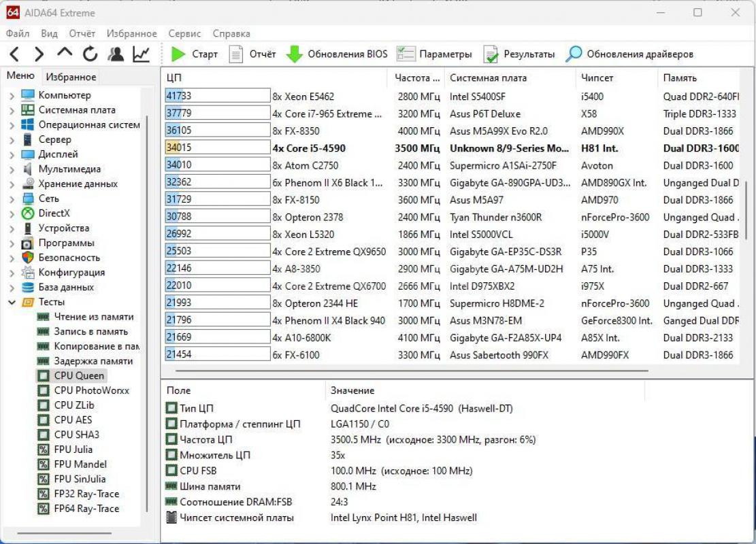The height and width of the screenshot is (544, 756).
Task: Open the graph chart toolbar icon
Action: [141, 54]
